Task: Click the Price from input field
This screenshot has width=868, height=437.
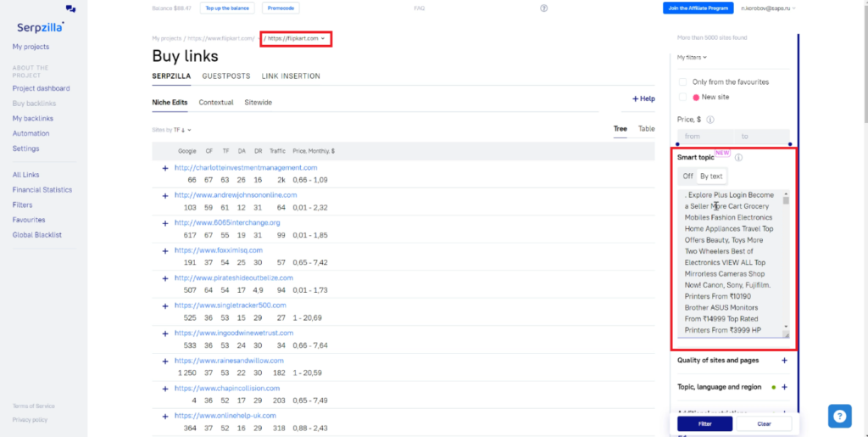Action: coord(706,137)
